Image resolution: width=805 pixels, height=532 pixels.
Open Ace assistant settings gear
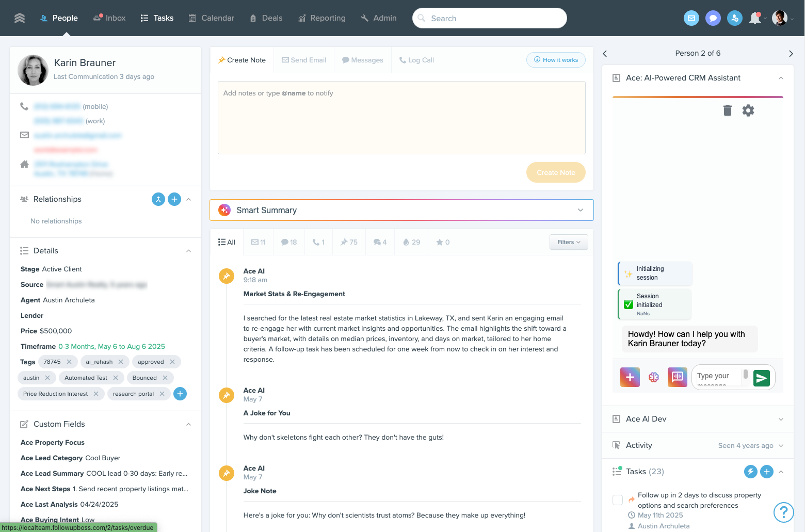pos(748,110)
